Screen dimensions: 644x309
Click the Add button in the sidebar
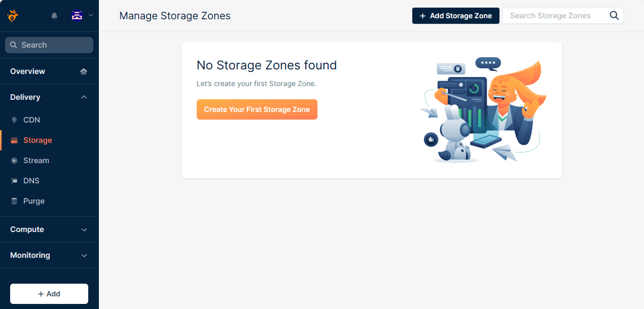point(49,294)
